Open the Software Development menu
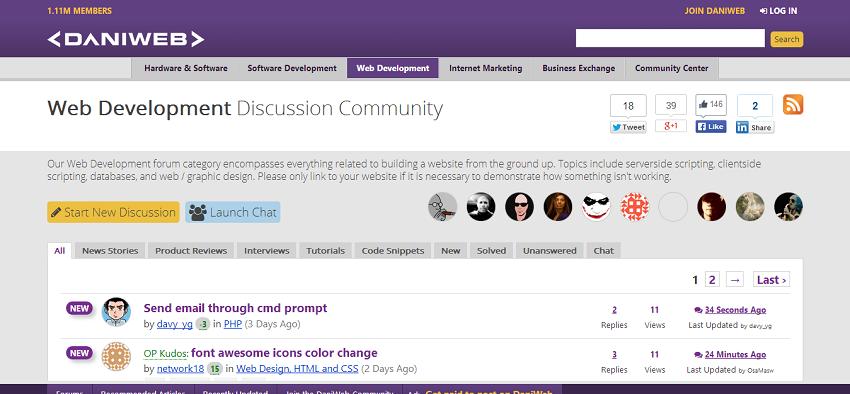 click(292, 68)
